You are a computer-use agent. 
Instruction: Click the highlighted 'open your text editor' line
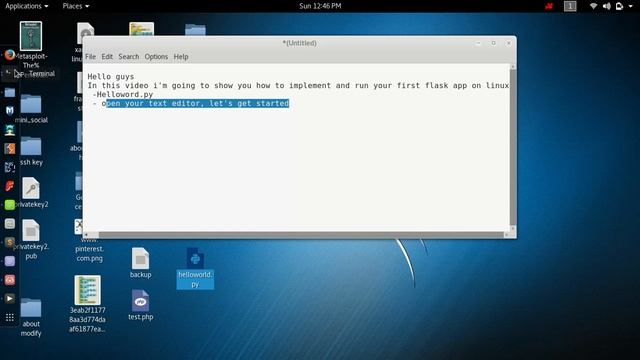(x=195, y=103)
